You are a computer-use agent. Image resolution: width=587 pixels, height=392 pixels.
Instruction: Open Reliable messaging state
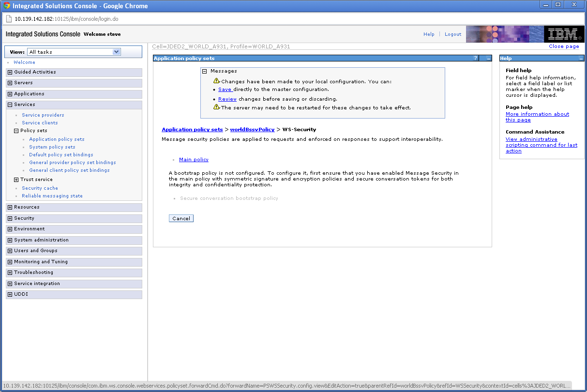pyautogui.click(x=52, y=196)
